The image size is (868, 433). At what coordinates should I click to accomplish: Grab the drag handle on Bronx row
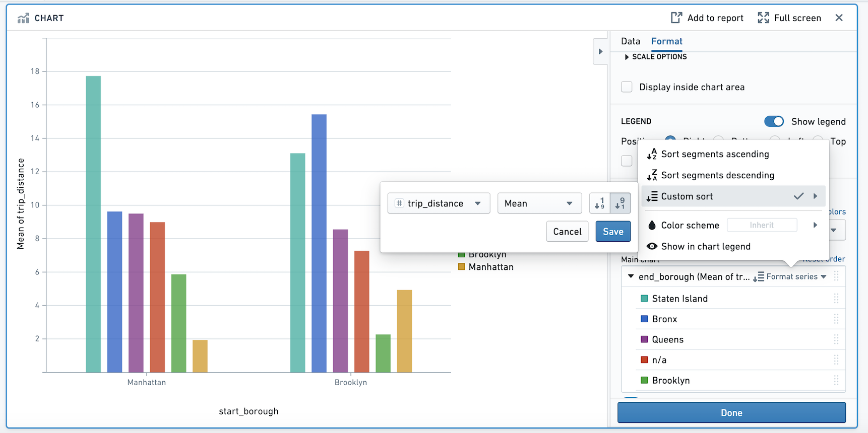pos(836,319)
